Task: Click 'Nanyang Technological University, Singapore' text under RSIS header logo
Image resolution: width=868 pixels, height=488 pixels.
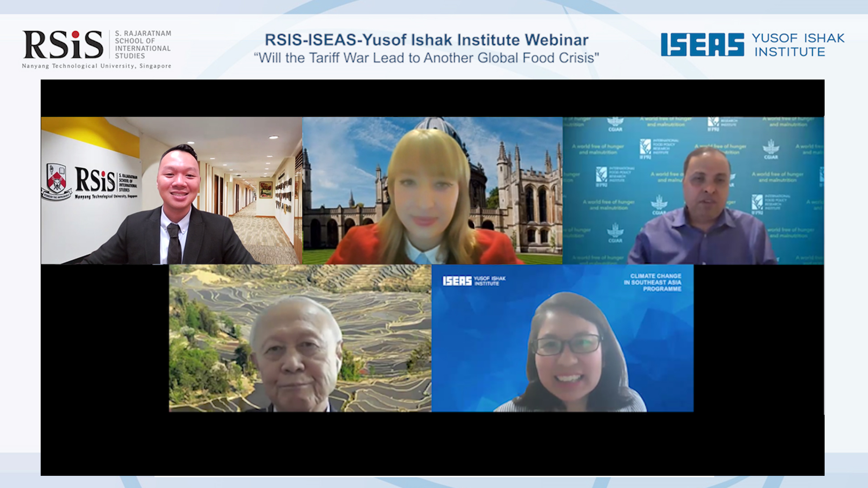Action: tap(97, 66)
